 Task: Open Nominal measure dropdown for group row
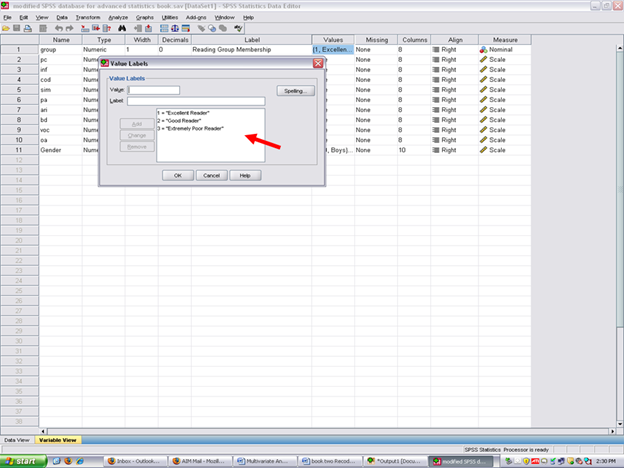(x=504, y=50)
